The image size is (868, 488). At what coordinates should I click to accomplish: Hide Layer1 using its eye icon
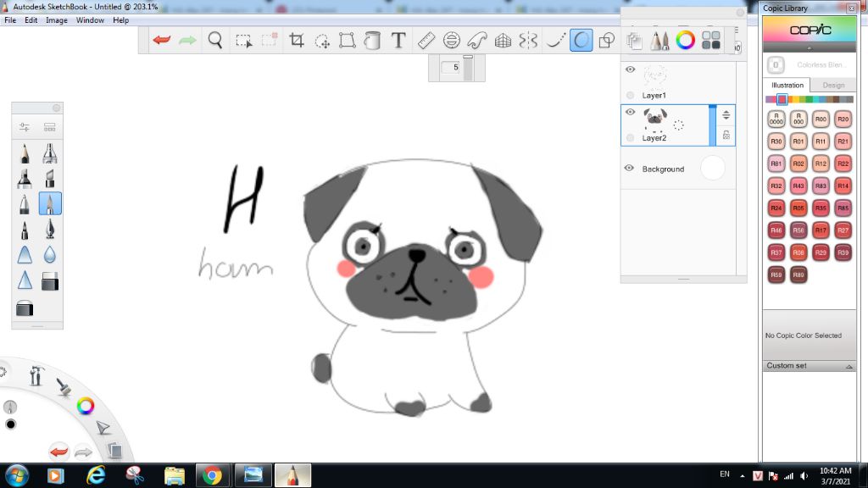click(630, 69)
